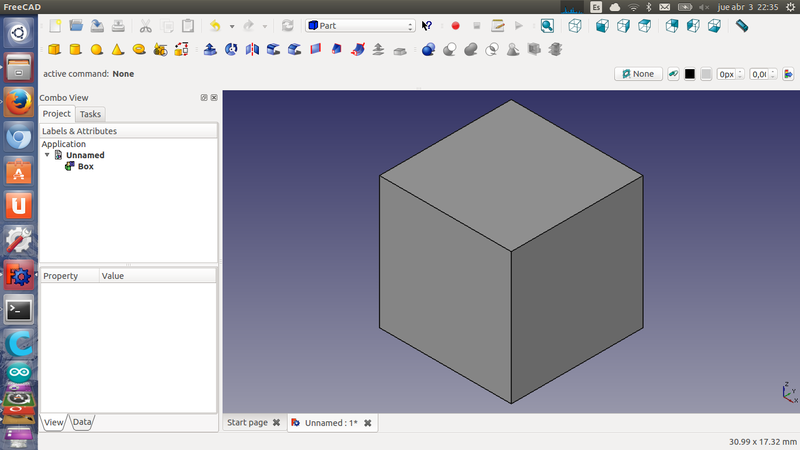Click the Extrude tool icon
Image resolution: width=800 pixels, height=450 pixels.
click(x=210, y=49)
